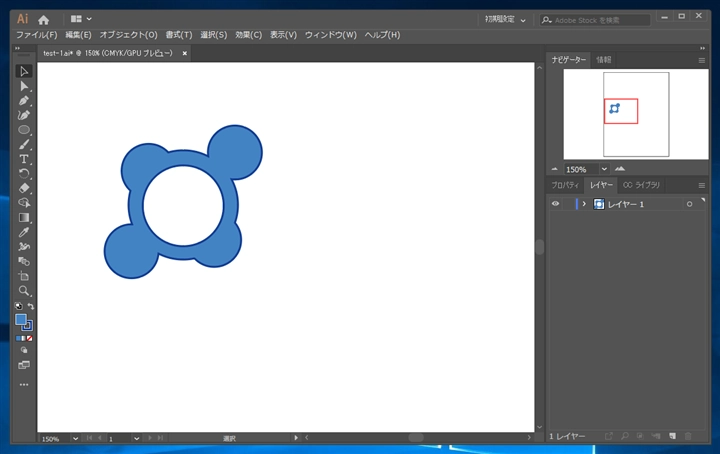Click the レイヤー 1 target circle

[x=689, y=204]
